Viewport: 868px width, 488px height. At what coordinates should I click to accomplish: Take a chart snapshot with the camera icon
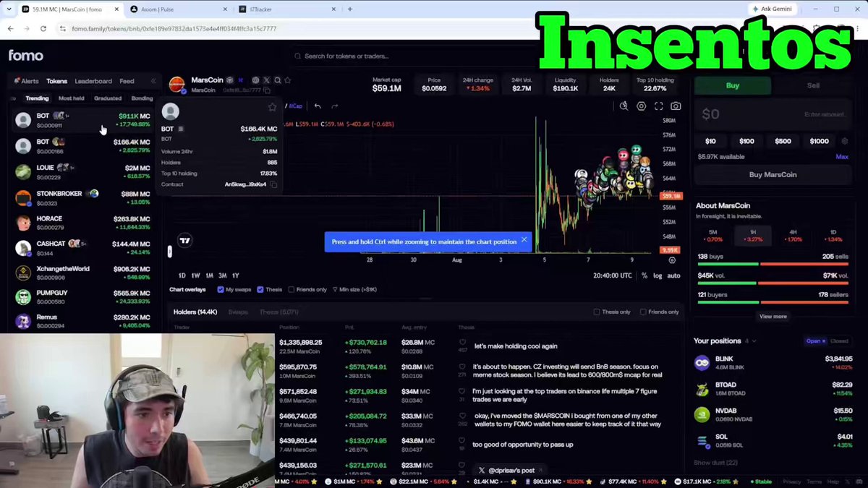click(x=676, y=106)
